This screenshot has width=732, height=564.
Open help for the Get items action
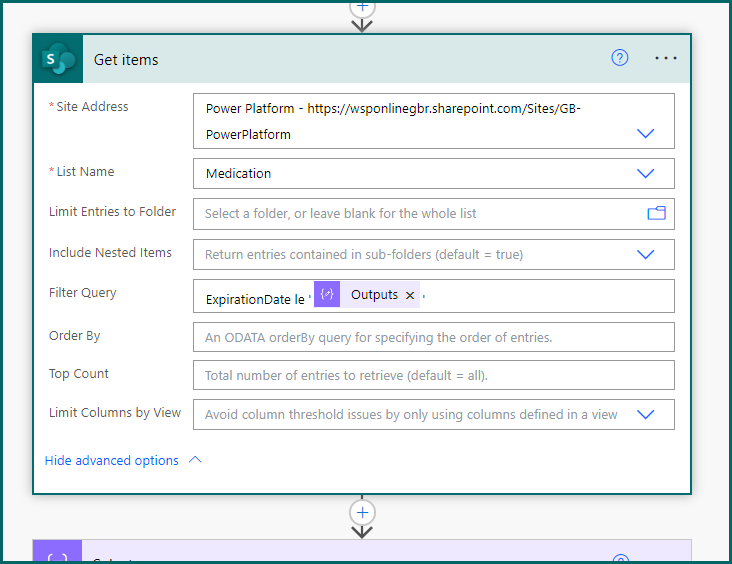point(619,58)
